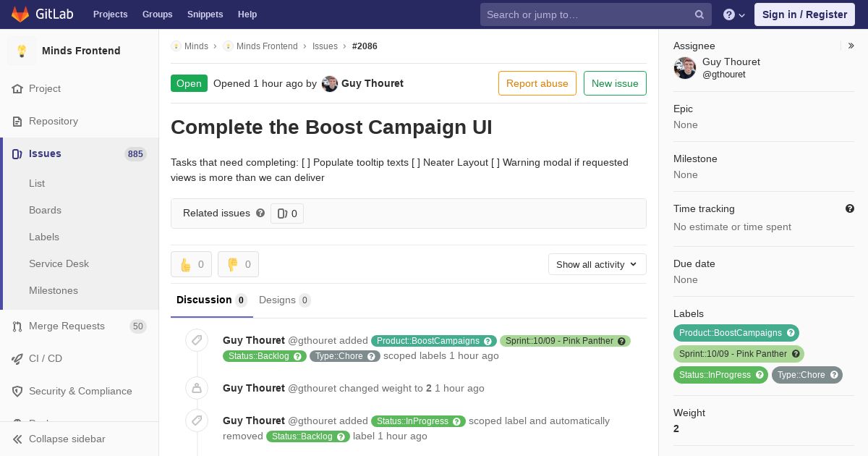This screenshot has width=868, height=456.
Task: Click Guy Thouret's assignee avatar
Action: [685, 68]
